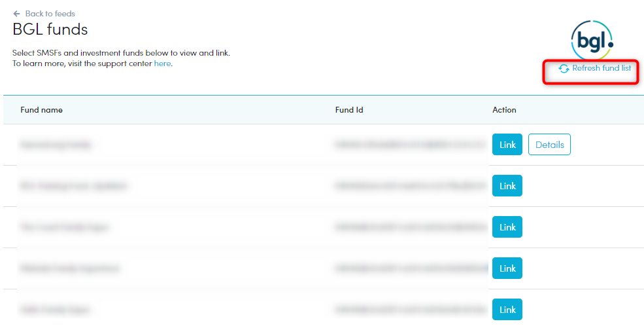Click the Link button in the third fund row
This screenshot has width=644, height=330.
click(x=507, y=227)
